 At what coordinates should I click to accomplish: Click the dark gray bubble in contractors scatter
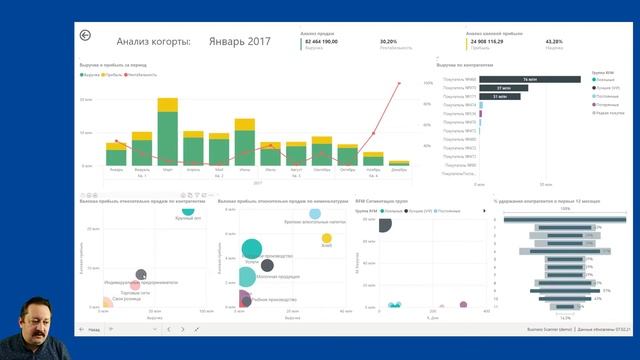tap(141, 275)
